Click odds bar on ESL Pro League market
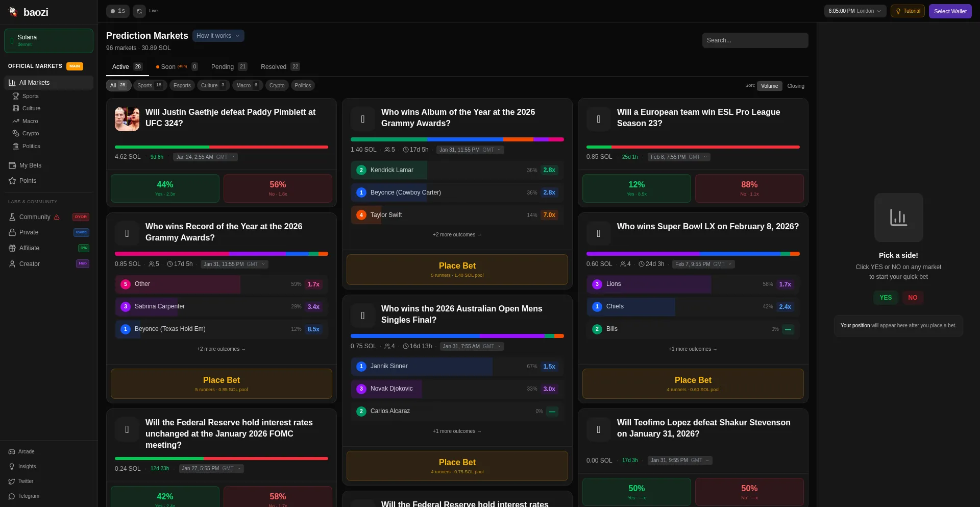 click(693, 147)
